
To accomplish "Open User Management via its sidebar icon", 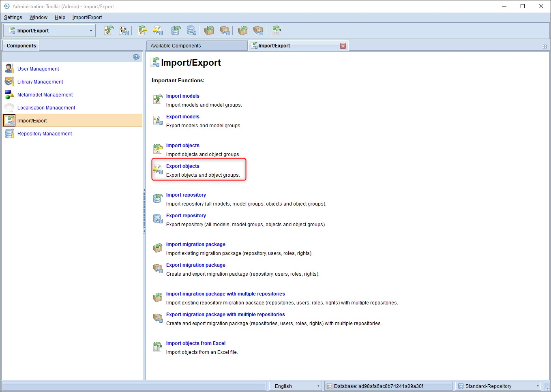I will click(x=9, y=69).
